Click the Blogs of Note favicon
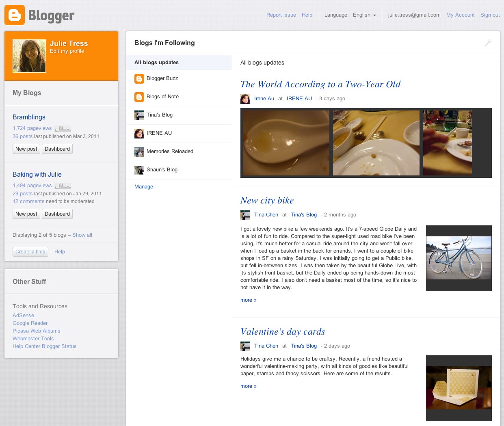The height and width of the screenshot is (426, 504). click(139, 97)
